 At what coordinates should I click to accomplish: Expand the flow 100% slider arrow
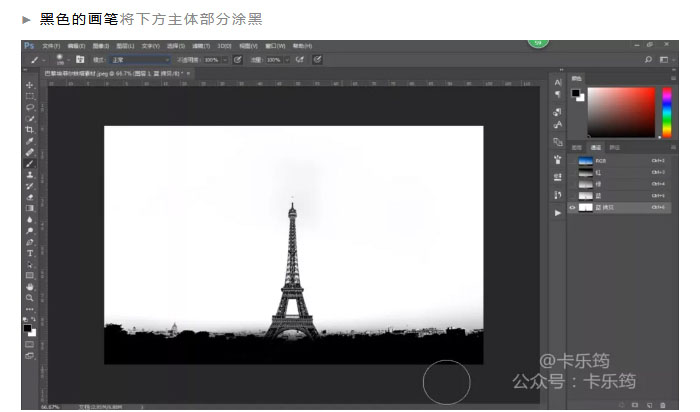click(287, 60)
